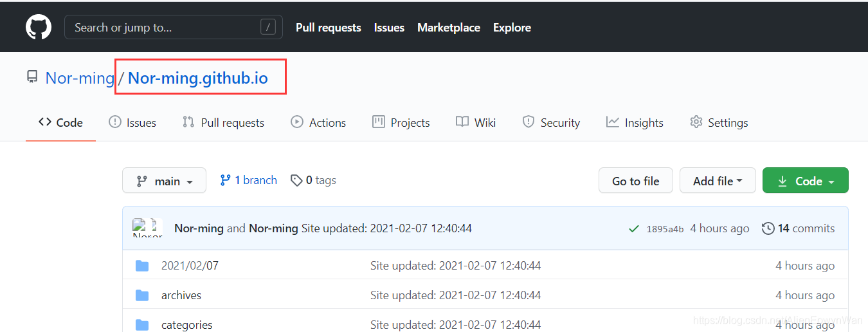Switch to the Issues repository tab

(132, 122)
